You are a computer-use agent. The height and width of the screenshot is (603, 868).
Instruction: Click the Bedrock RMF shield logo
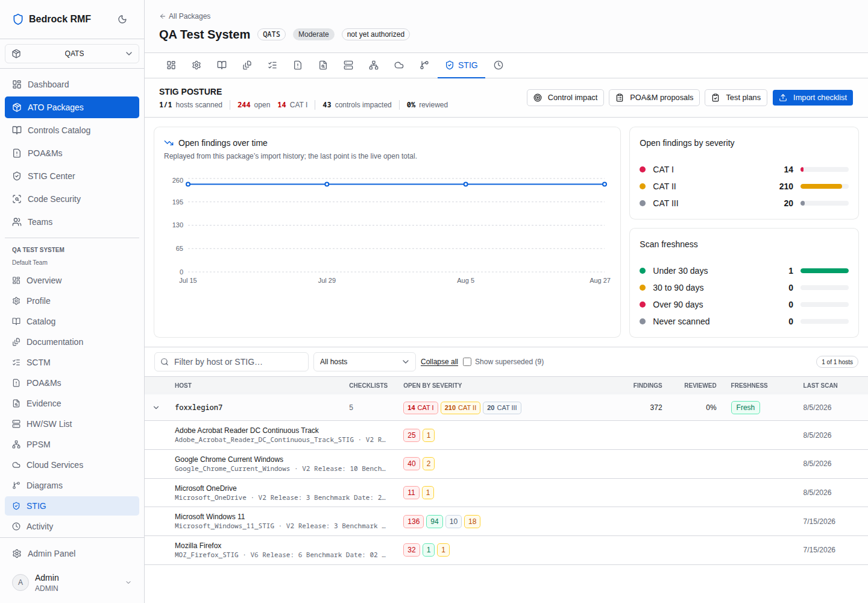(x=18, y=19)
